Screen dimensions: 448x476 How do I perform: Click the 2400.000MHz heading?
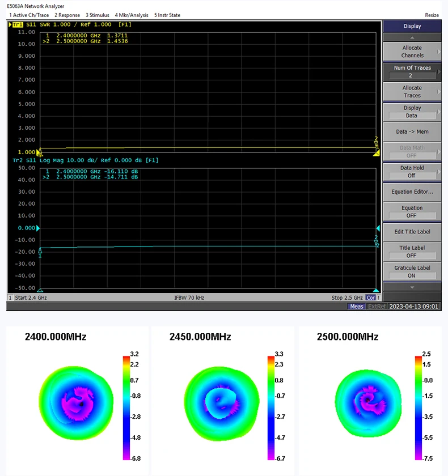pyautogui.click(x=56, y=337)
